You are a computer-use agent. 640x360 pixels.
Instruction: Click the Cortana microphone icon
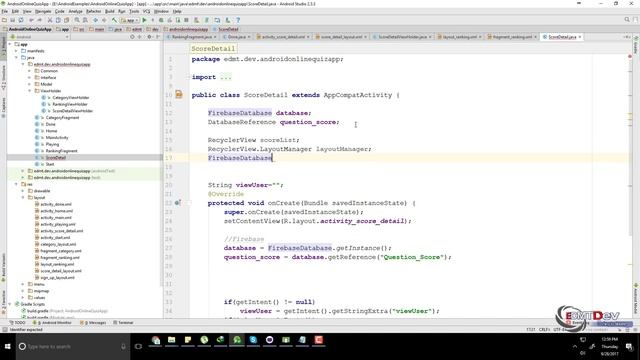(x=123, y=347)
